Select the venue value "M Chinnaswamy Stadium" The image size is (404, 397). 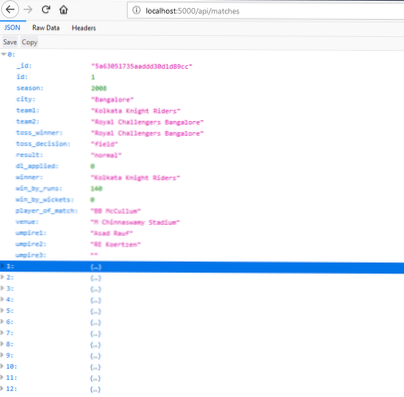click(135, 222)
